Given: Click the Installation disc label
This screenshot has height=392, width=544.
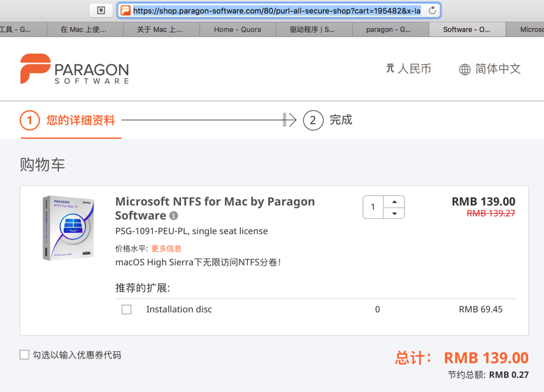Looking at the screenshot, I should 179,309.
